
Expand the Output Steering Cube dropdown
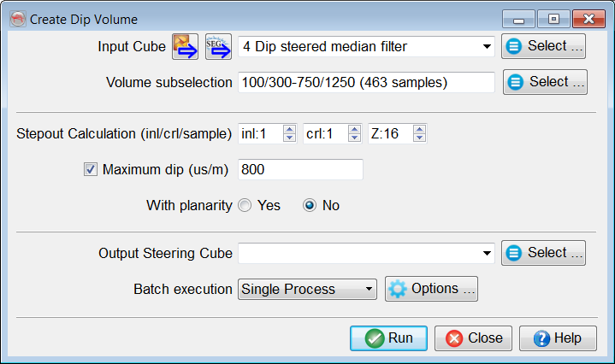coord(487,253)
